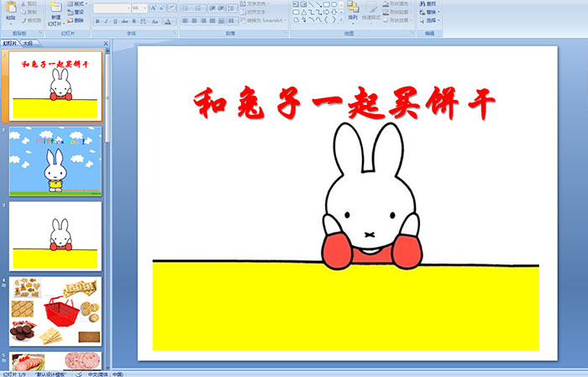Click the Increase Font Size icon
Screen dimensions: 588x377
(154, 8)
